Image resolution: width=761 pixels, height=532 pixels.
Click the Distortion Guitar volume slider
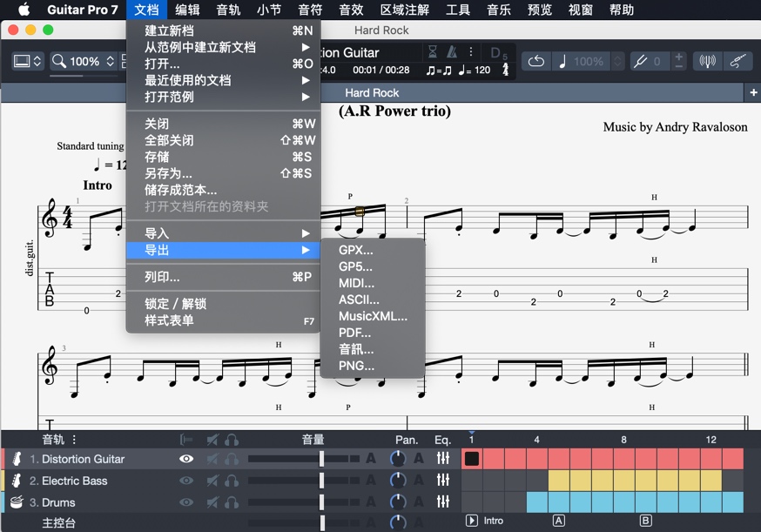click(304, 459)
